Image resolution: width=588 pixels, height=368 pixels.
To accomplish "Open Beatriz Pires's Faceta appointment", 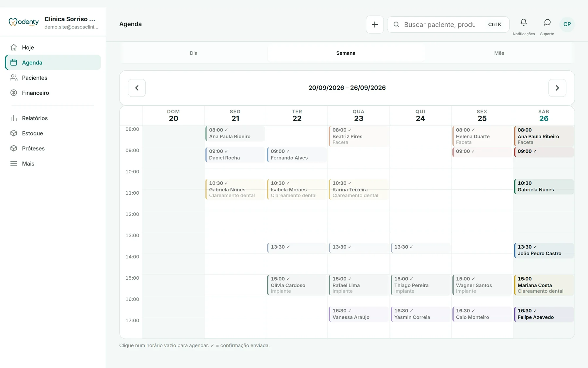I will click(359, 136).
